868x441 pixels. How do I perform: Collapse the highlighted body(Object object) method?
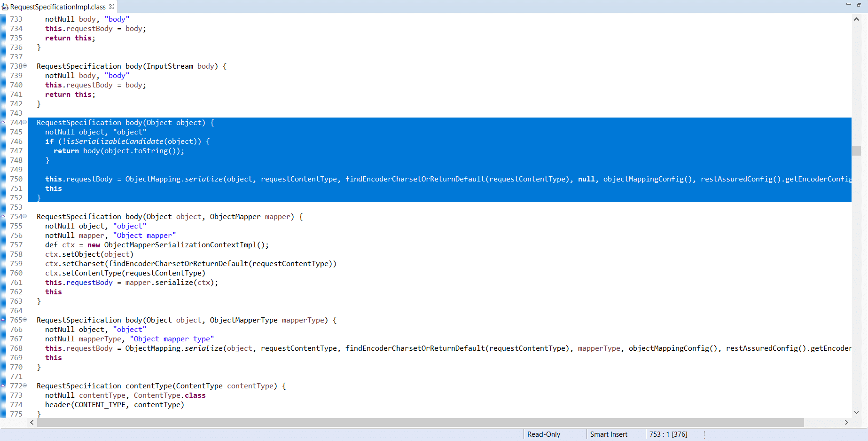click(25, 122)
